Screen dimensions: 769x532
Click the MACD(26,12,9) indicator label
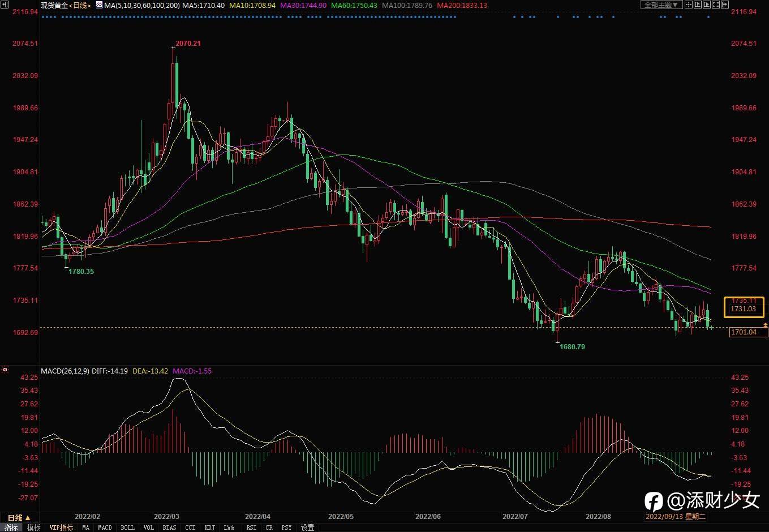[65, 371]
